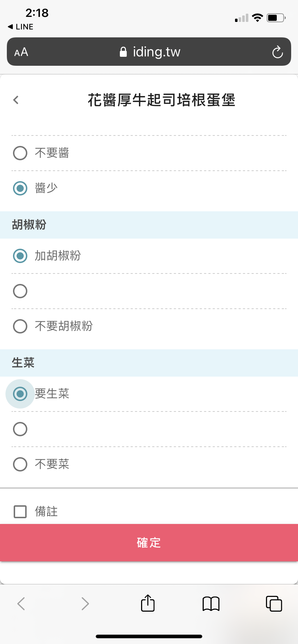Choose the 不要菜 option
This screenshot has width=298, height=644.
coord(20,464)
